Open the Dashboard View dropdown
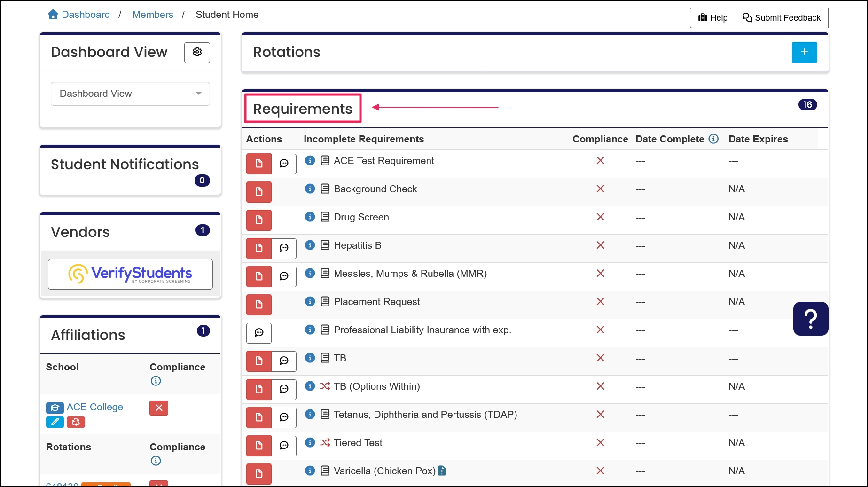 click(130, 94)
